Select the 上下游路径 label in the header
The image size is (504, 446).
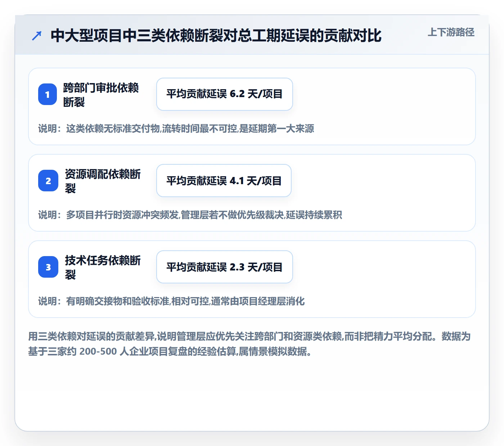(x=451, y=32)
